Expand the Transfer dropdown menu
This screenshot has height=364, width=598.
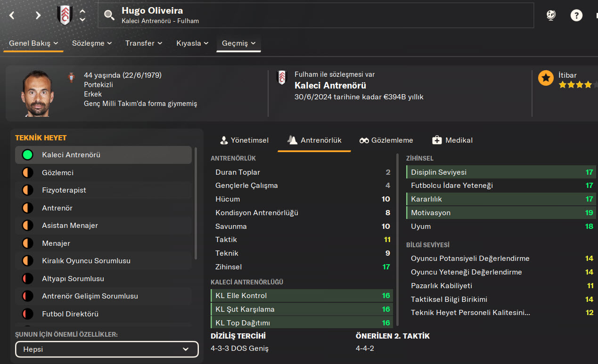(x=144, y=43)
